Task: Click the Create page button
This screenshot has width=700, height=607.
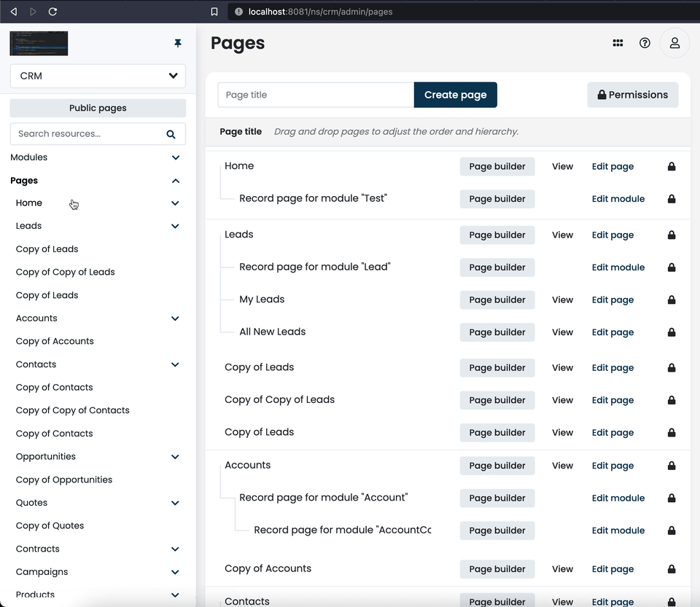Action: [x=455, y=95]
